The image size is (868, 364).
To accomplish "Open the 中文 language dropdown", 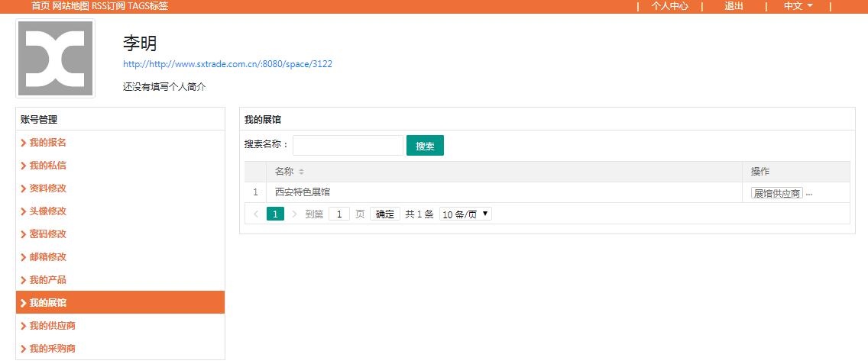I will click(x=798, y=6).
